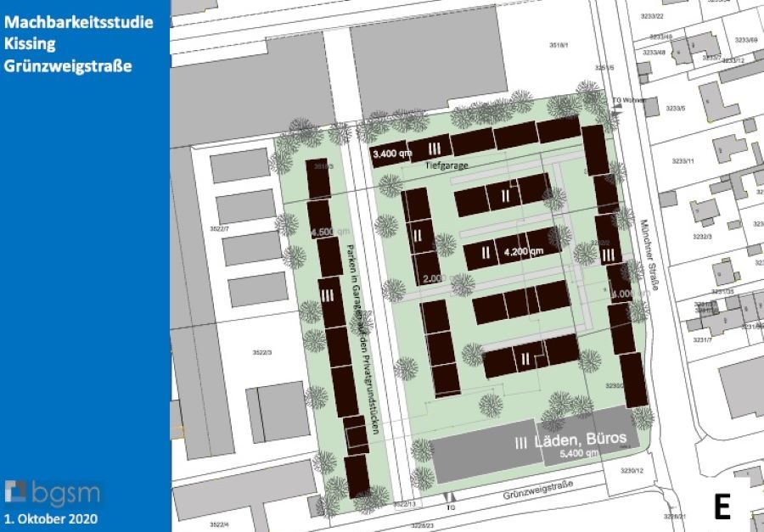Image resolution: width=764 pixels, height=532 pixels.
Task: Click parcel number "3522/4"
Action: pos(219,524)
